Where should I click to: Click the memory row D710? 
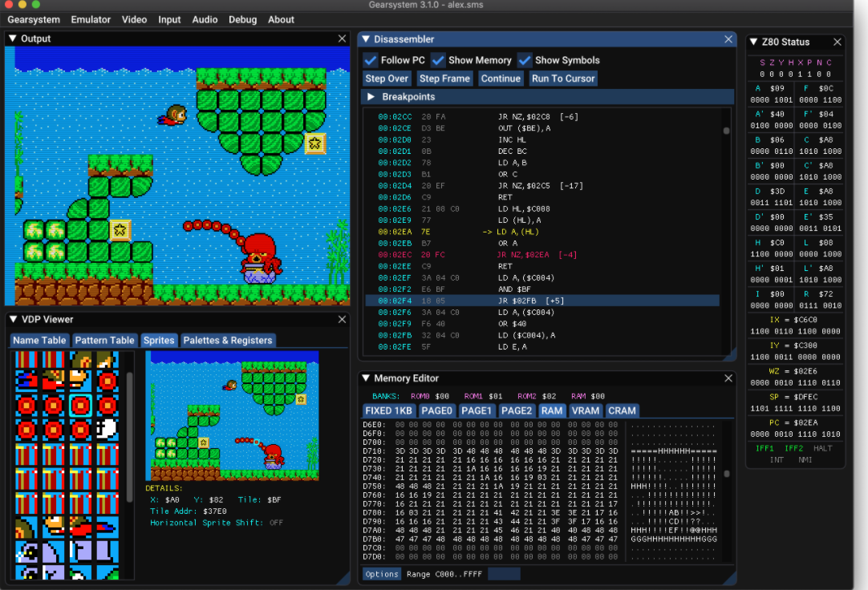(x=540, y=451)
